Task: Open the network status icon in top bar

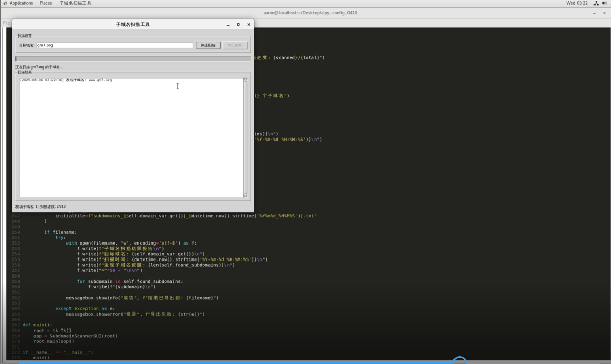Action: click(596, 3)
